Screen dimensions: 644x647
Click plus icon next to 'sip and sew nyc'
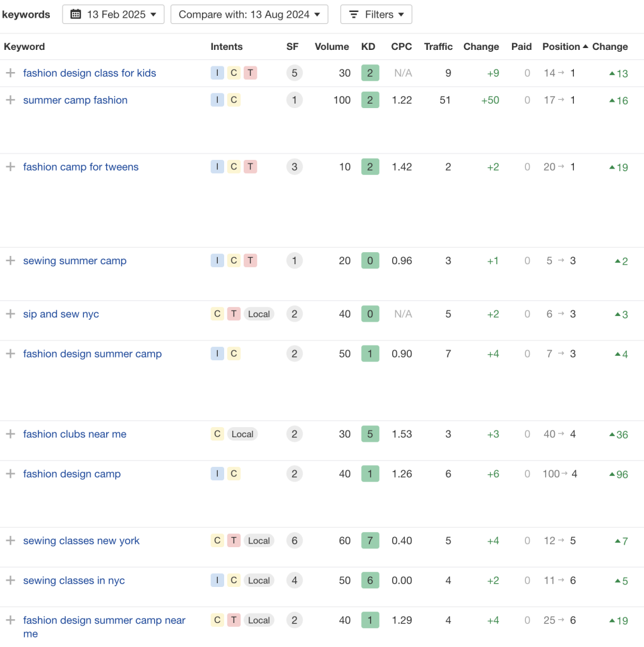(10, 314)
